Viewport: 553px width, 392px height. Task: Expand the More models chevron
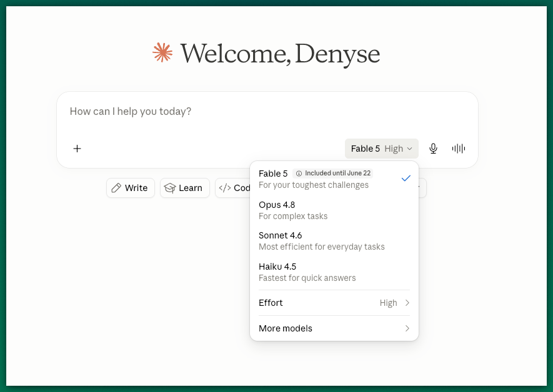407,328
